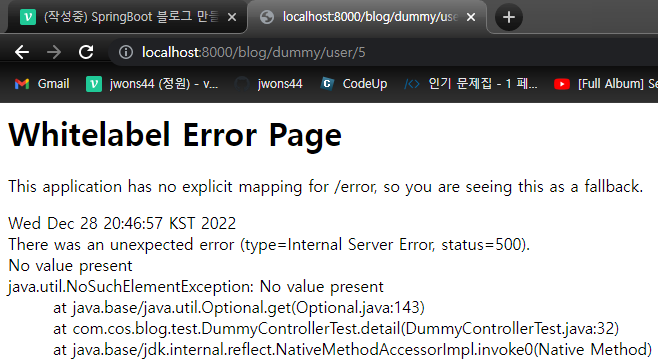
Task: Close the localhost:8000 tab
Action: (471, 17)
